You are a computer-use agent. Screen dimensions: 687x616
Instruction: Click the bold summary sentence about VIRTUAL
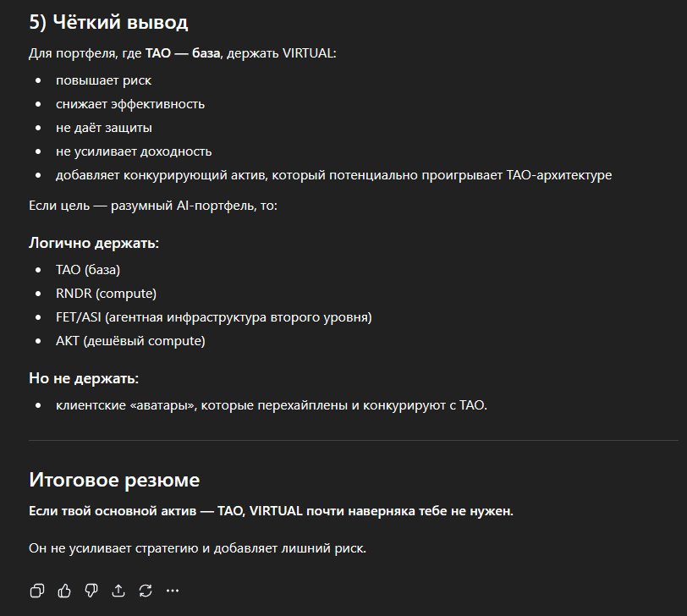(271, 512)
